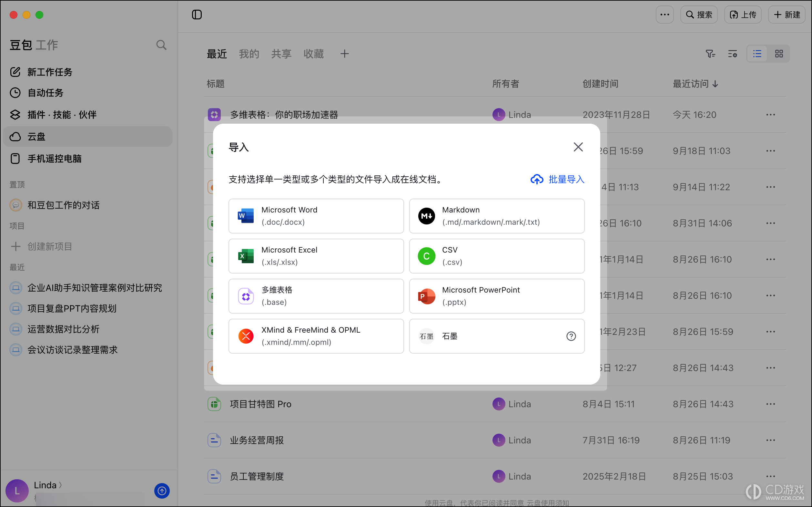Click 搜索 button in top toolbar

pos(699,15)
